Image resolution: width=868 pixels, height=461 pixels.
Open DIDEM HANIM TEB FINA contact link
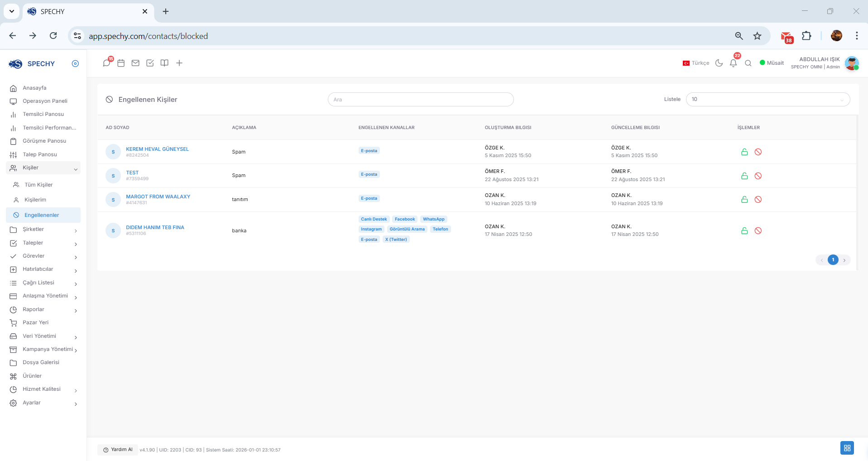[x=155, y=227]
